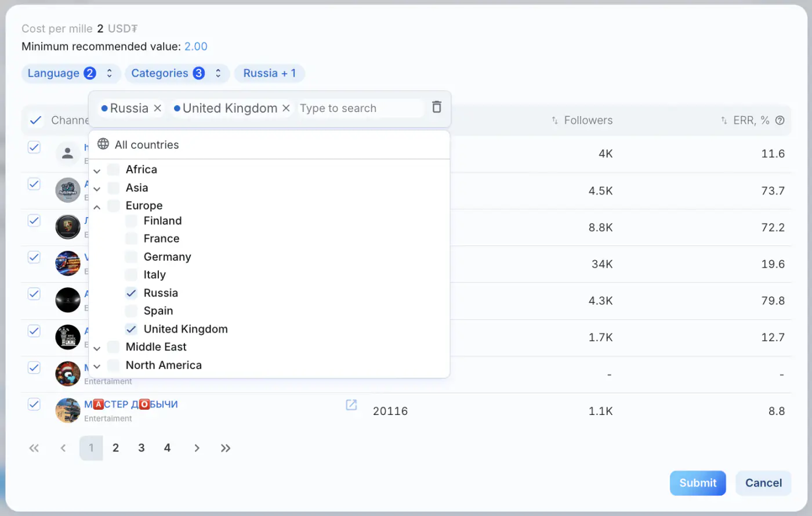The image size is (812, 516).
Task: Open external link icon for МАСТЕР ДОБЫЧИ channel
Action: click(351, 405)
